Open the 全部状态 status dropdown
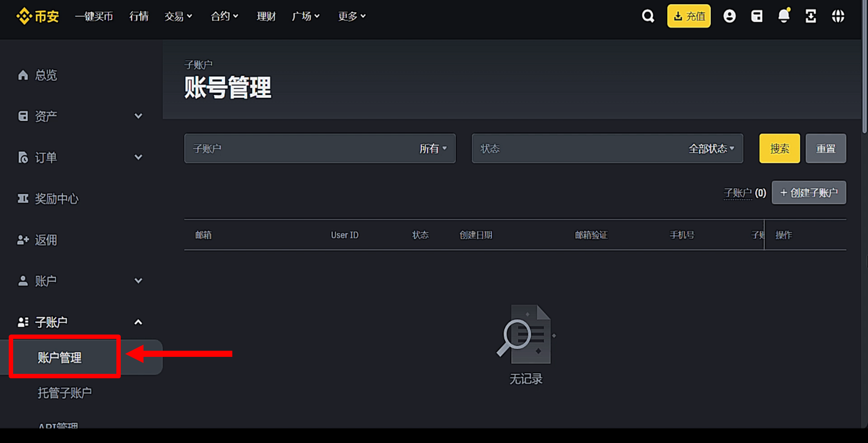 click(x=710, y=148)
